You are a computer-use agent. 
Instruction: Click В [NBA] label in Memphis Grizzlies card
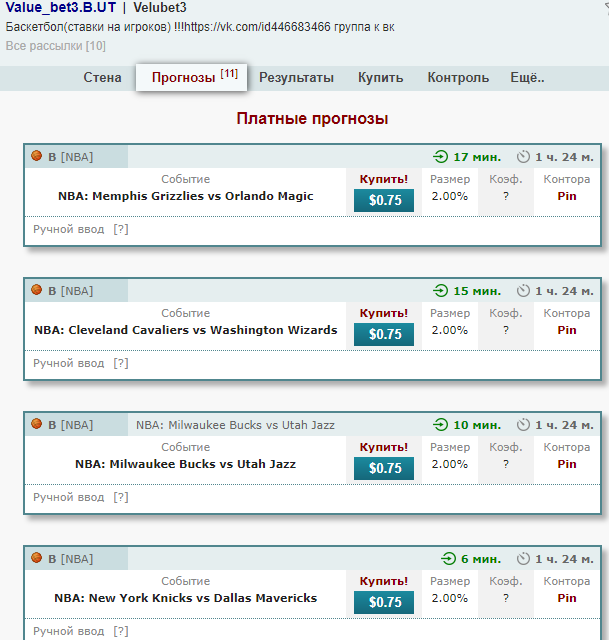[x=71, y=157]
